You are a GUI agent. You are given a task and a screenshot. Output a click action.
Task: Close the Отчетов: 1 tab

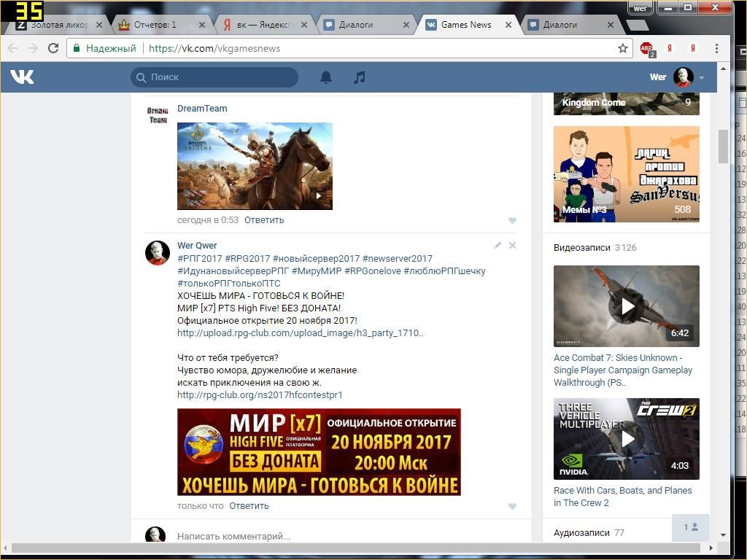point(202,25)
